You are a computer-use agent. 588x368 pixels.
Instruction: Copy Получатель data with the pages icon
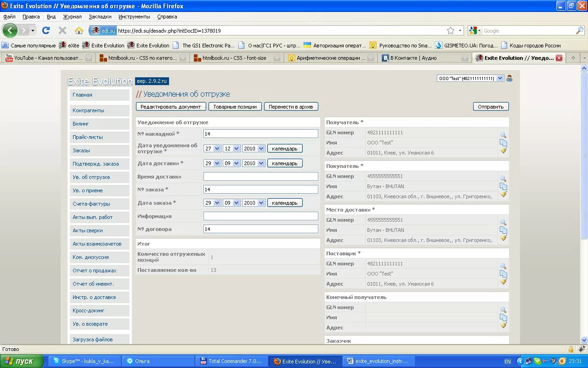pos(503,143)
